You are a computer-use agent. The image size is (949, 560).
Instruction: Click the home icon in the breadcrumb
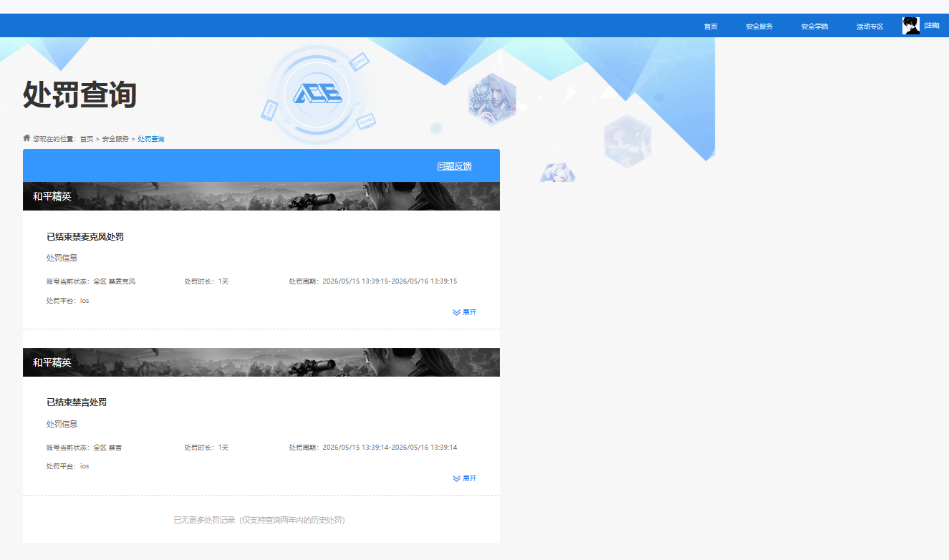click(x=27, y=137)
